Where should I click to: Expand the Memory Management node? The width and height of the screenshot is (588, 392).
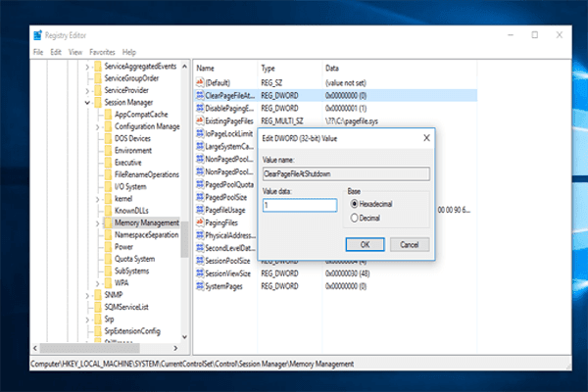[x=97, y=223]
